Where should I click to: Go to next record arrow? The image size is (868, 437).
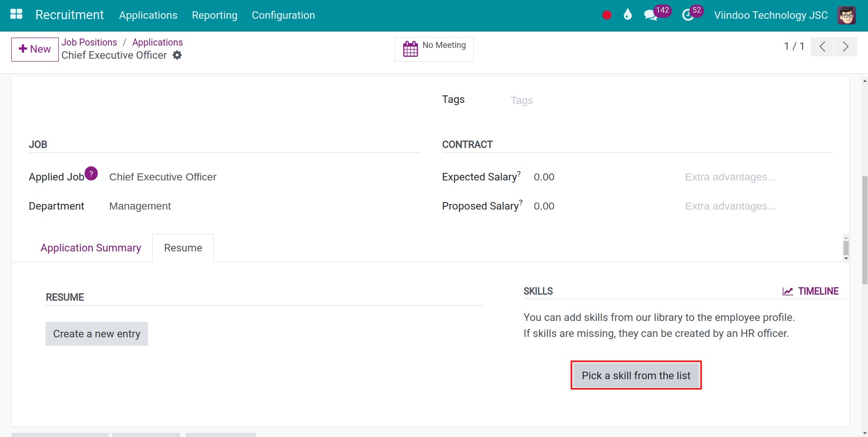845,47
